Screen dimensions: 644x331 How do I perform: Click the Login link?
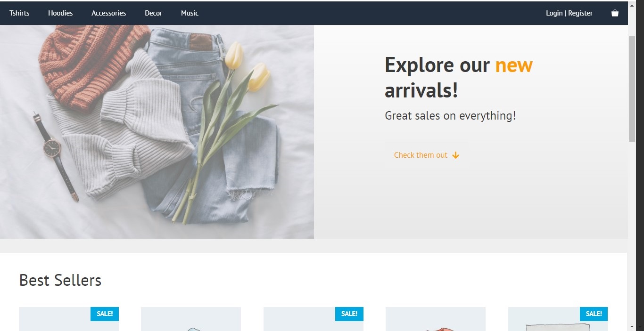point(554,13)
